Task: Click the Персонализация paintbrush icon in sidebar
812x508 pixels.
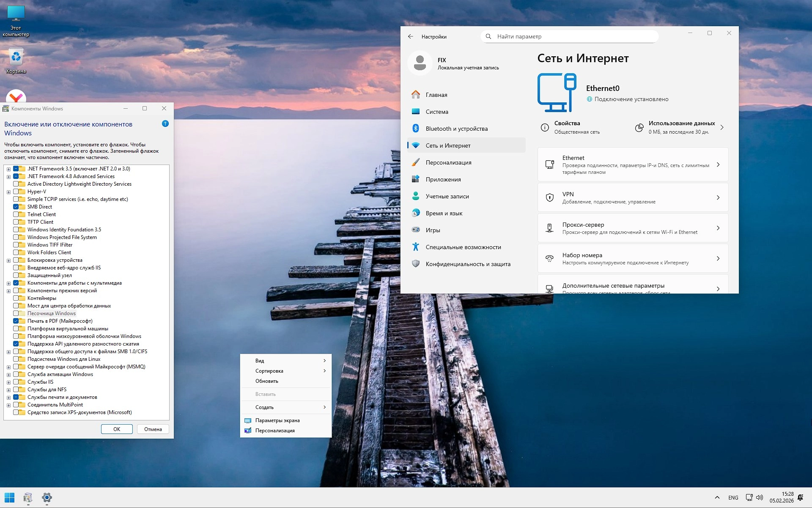Action: pos(416,162)
